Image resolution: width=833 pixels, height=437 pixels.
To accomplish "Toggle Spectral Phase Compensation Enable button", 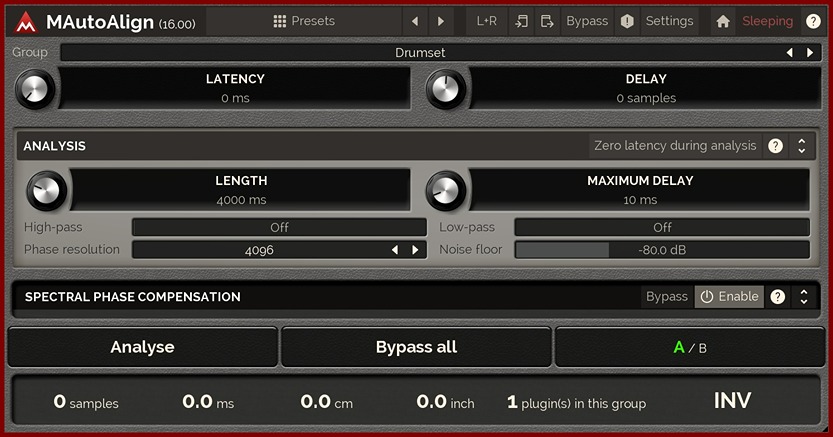I will [729, 296].
